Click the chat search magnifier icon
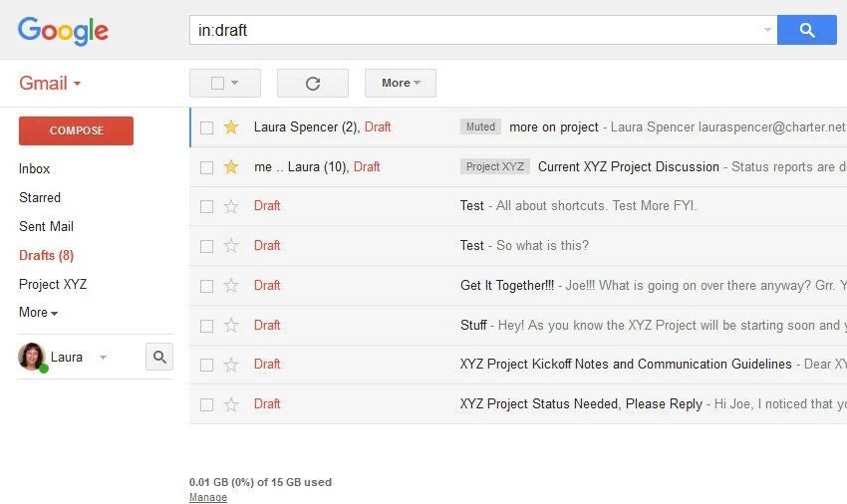This screenshot has height=504, width=847. click(159, 357)
